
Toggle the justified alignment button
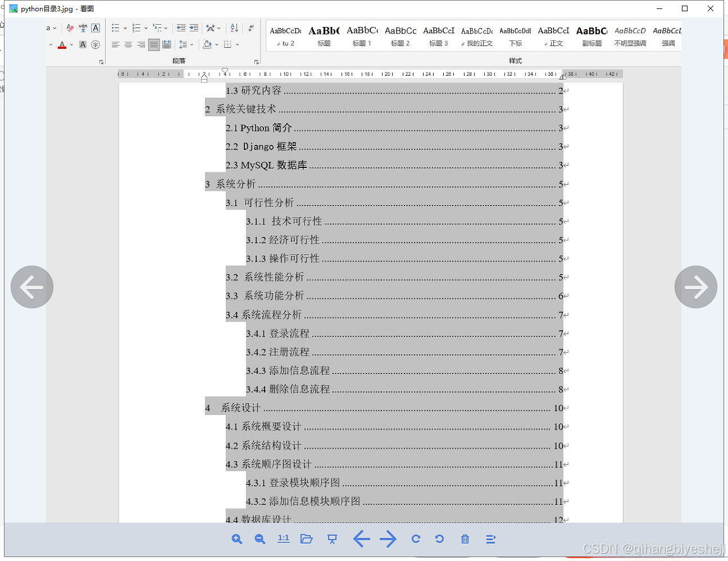tap(154, 44)
